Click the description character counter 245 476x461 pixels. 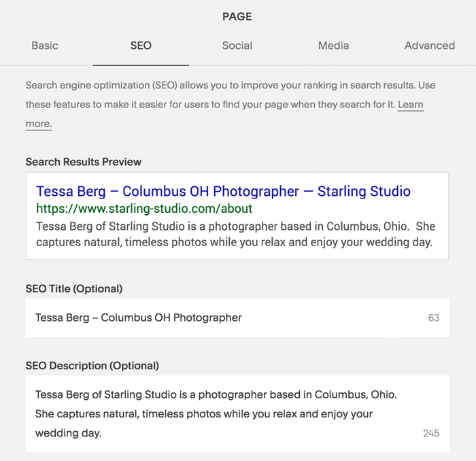click(x=431, y=433)
